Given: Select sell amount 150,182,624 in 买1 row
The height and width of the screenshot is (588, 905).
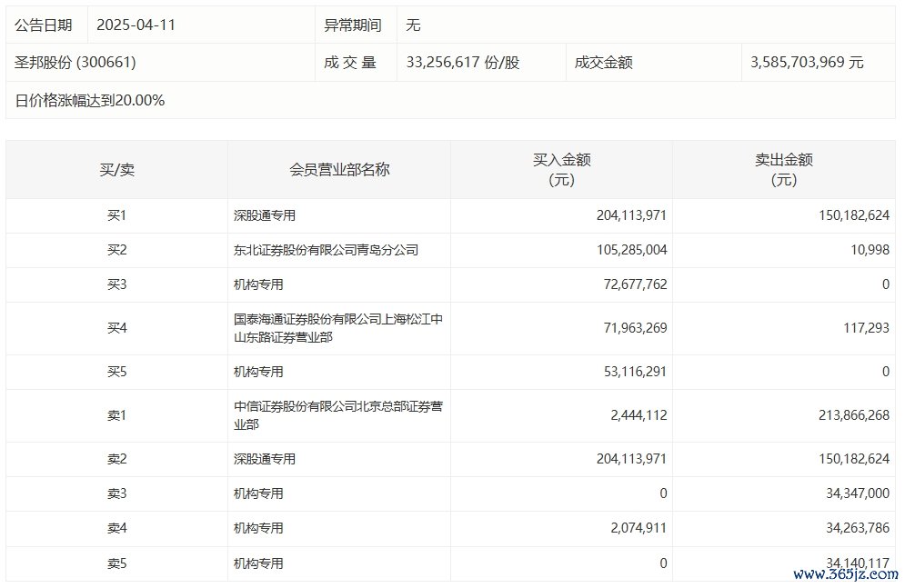Looking at the screenshot, I should 854,215.
